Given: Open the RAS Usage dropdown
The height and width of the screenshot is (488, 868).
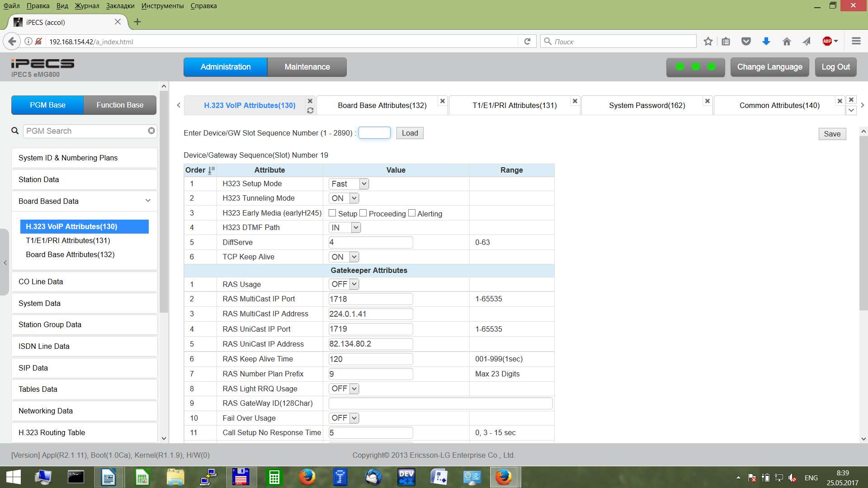Looking at the screenshot, I should (x=344, y=284).
